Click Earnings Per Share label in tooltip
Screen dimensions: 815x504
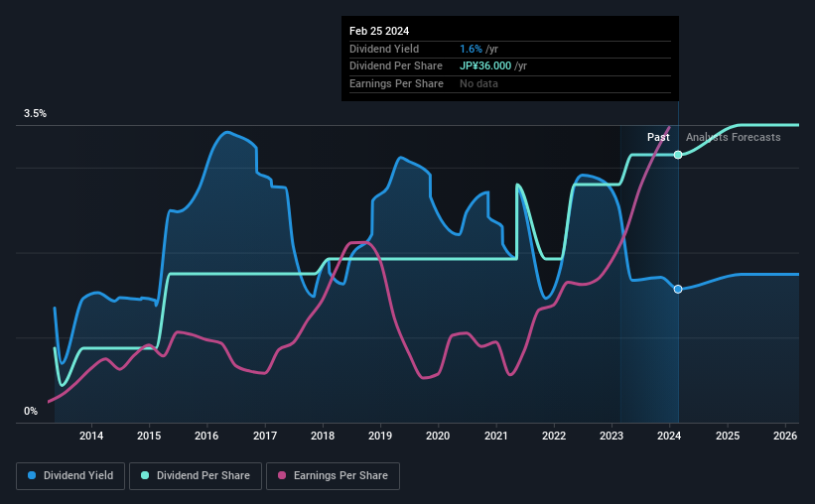[x=397, y=83]
